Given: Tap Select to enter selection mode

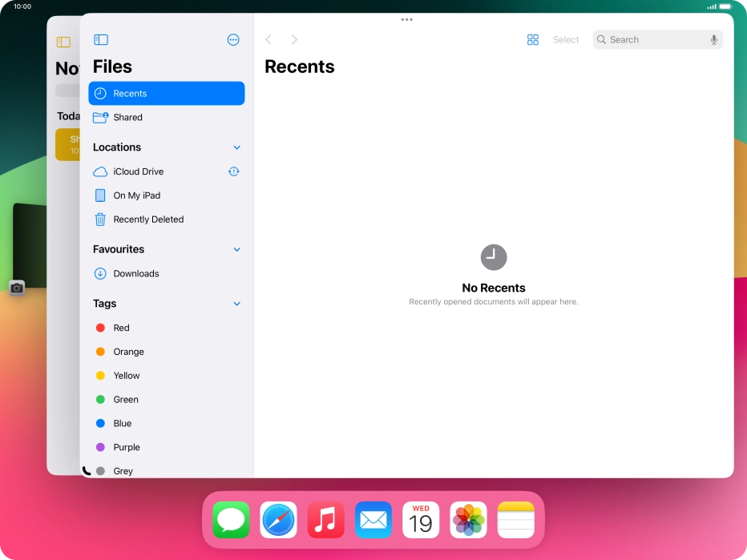Looking at the screenshot, I should point(566,39).
